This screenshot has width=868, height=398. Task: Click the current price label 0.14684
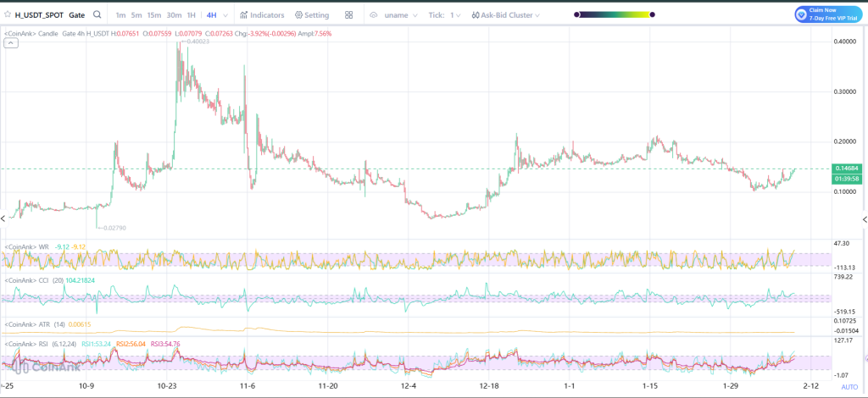848,169
